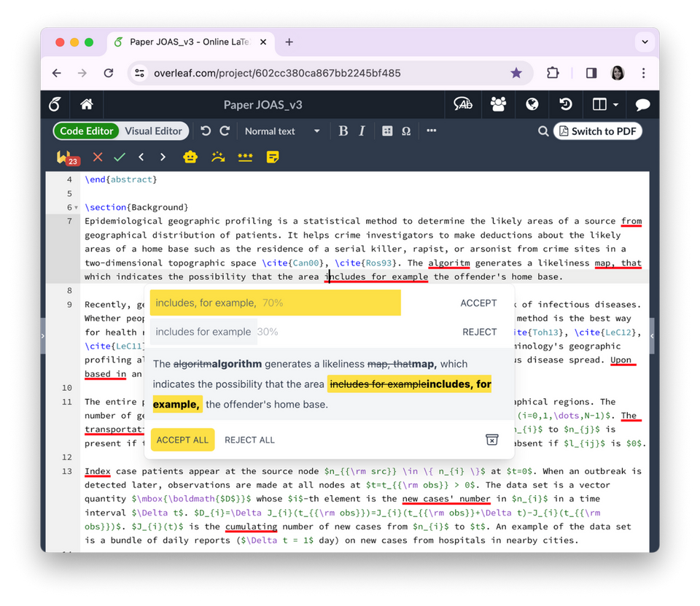This screenshot has width=700, height=606.
Task: Open the browser extensions puzzle icon
Action: [x=553, y=73]
